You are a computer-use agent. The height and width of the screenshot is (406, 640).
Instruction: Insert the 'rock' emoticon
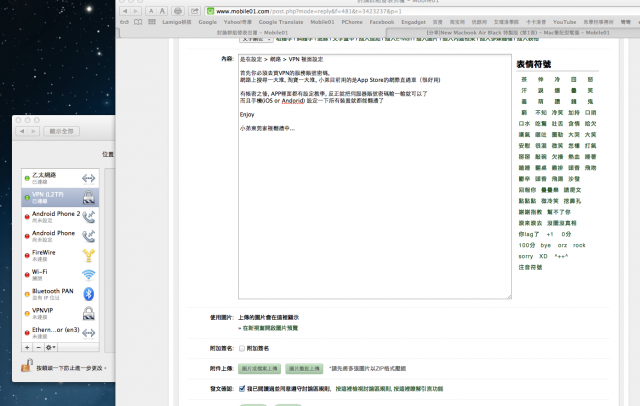[579, 245]
